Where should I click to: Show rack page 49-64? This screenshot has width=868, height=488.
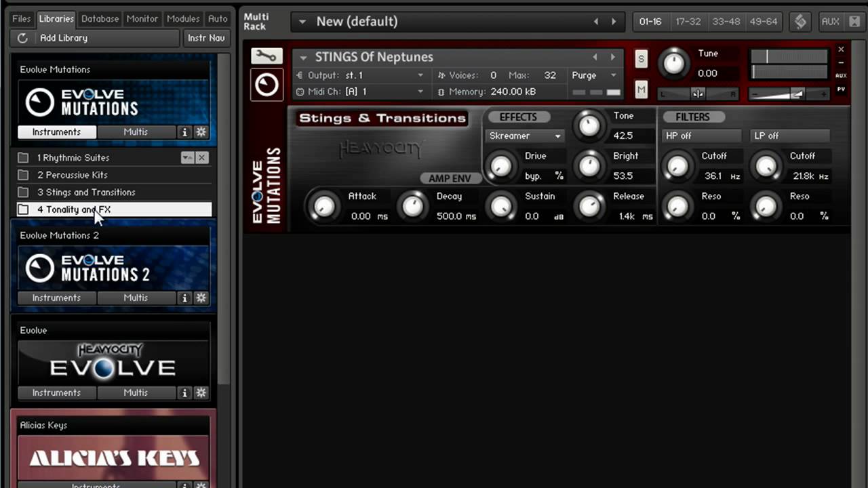click(764, 22)
